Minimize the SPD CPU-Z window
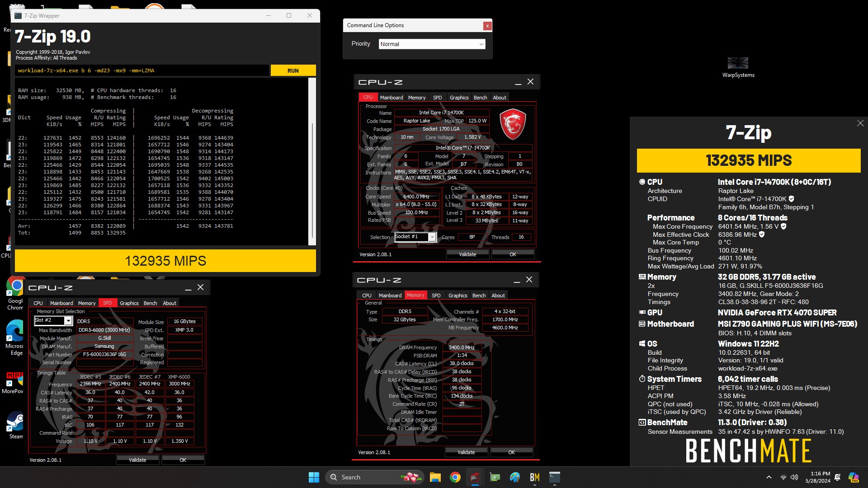Screen dimensions: 868x488 pyautogui.click(x=188, y=288)
